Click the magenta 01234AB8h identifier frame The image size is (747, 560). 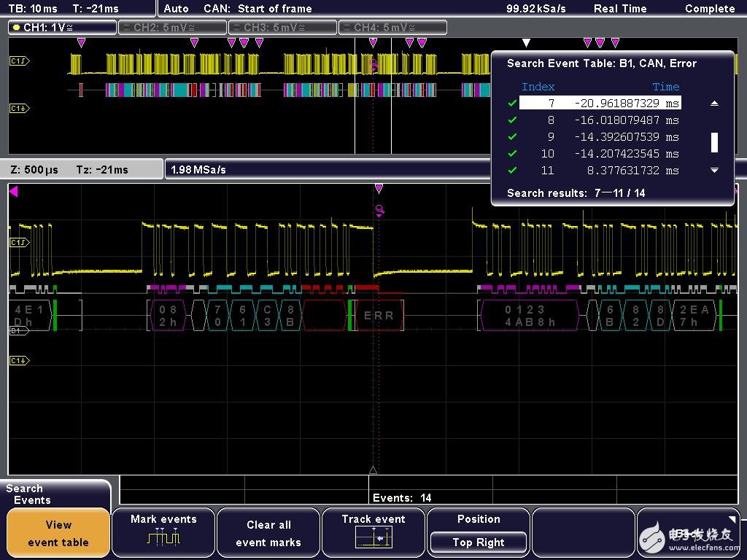pyautogui.click(x=529, y=315)
